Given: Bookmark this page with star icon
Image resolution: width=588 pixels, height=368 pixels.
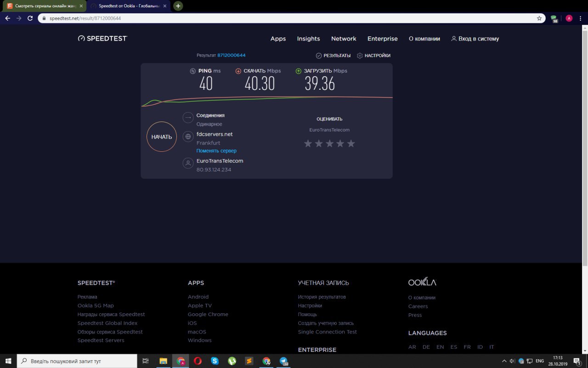Looking at the screenshot, I should pyautogui.click(x=539, y=18).
